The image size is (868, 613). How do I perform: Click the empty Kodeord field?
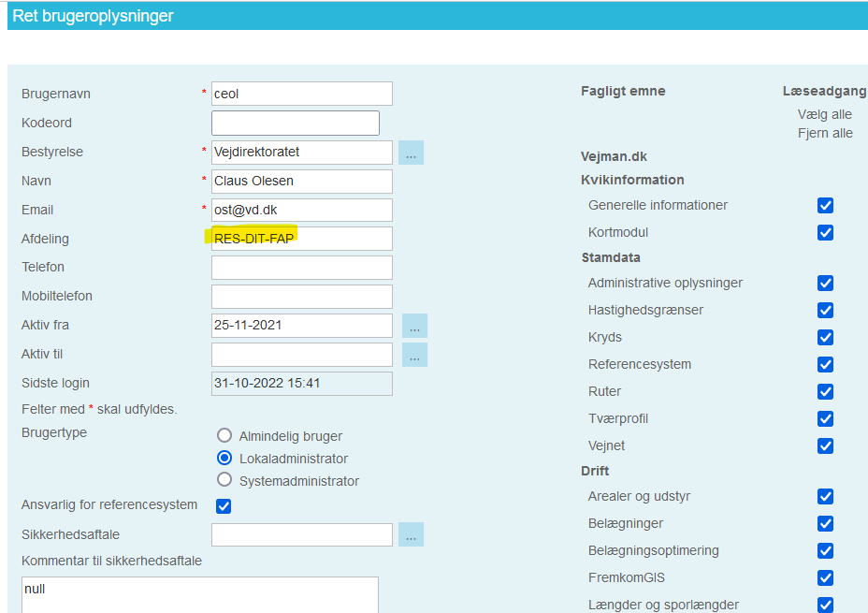(x=295, y=123)
